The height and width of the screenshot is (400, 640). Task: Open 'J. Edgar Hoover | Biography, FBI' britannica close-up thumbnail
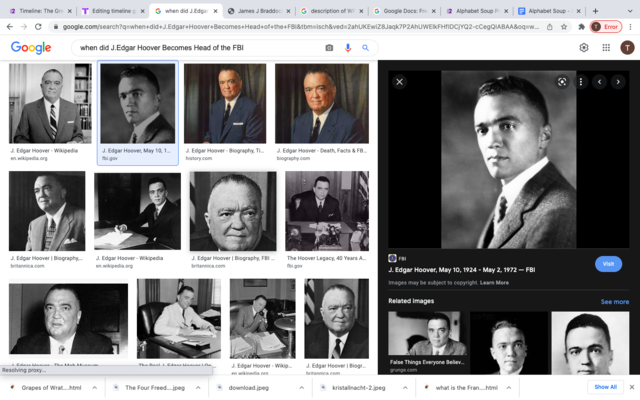tap(233, 211)
